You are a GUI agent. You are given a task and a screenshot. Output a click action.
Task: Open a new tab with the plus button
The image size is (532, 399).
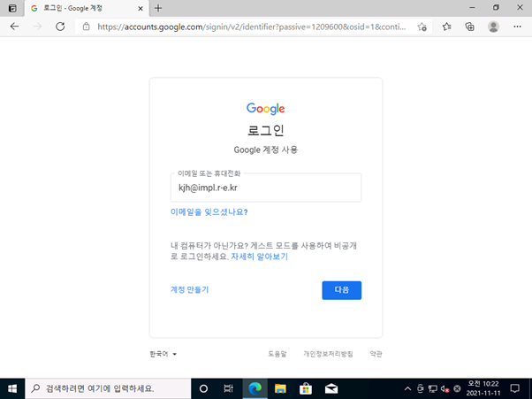(158, 8)
